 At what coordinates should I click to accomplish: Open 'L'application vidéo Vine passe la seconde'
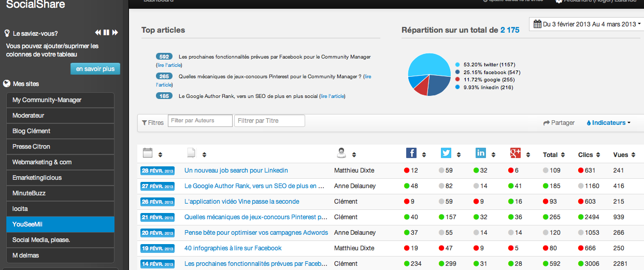(x=241, y=202)
